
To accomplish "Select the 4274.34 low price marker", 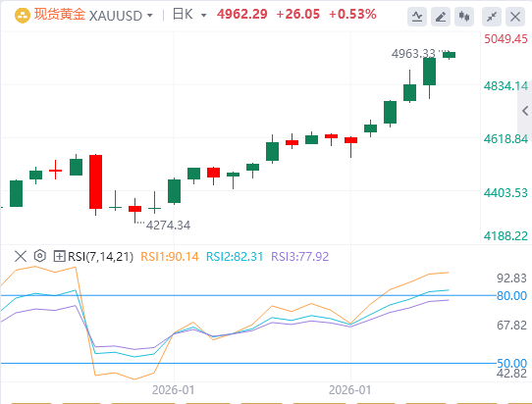I will tap(168, 226).
